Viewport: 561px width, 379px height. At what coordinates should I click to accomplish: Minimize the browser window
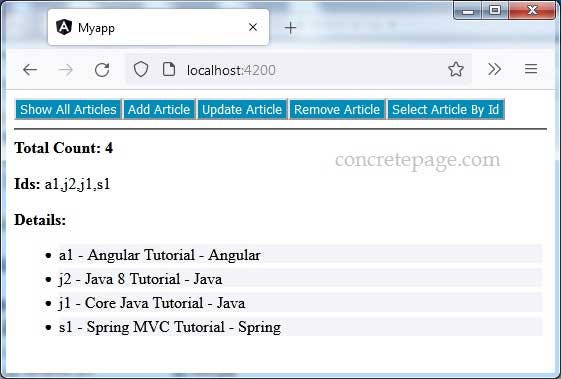point(468,10)
